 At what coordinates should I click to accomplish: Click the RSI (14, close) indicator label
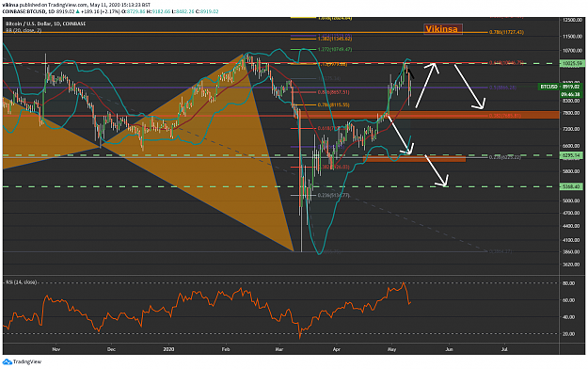[x=21, y=281]
